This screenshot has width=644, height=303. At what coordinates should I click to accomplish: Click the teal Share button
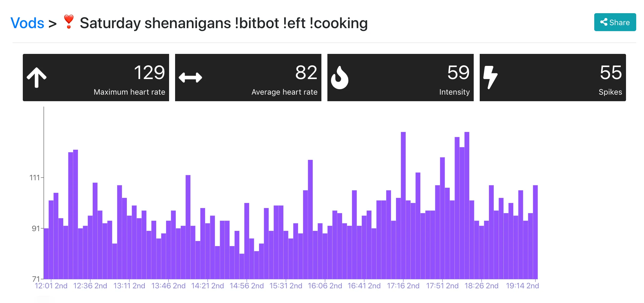click(615, 22)
